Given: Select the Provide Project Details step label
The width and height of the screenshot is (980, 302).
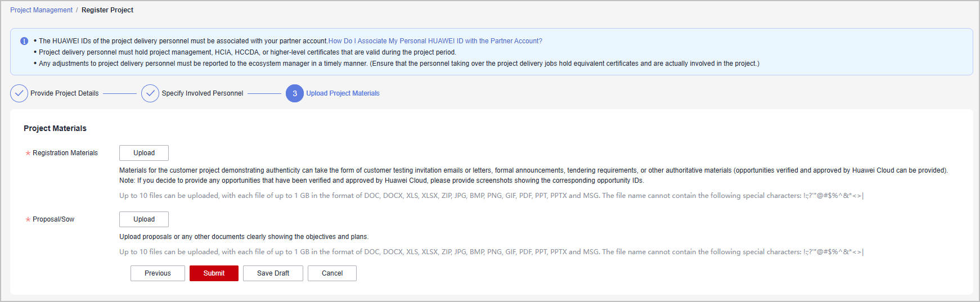Looking at the screenshot, I should point(64,93).
